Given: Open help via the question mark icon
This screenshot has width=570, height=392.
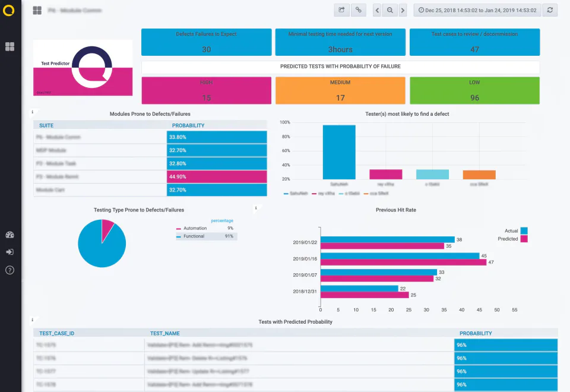Looking at the screenshot, I should click(10, 270).
